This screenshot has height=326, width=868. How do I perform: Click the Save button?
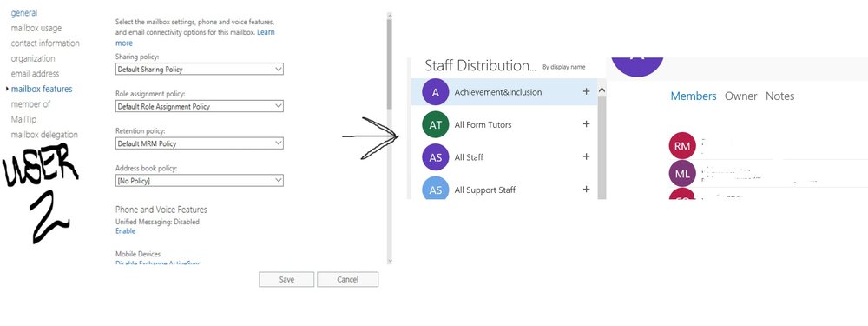pos(286,279)
